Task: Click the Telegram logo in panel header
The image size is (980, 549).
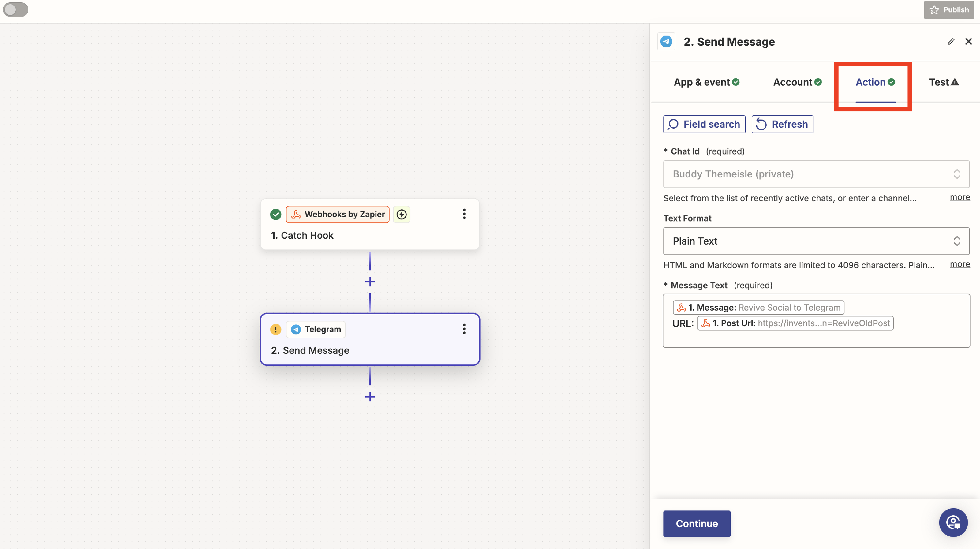Action: [666, 41]
